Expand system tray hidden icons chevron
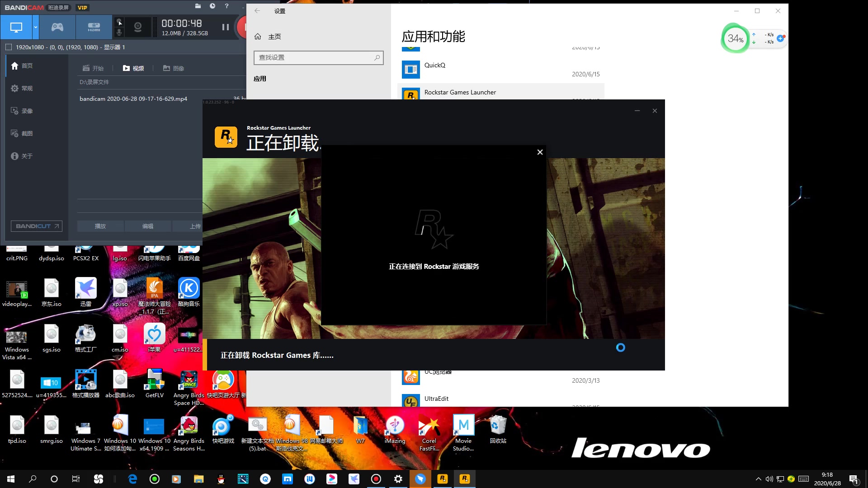 758,479
